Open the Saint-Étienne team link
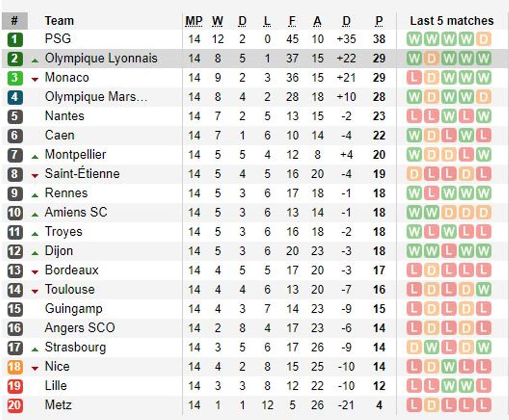 pyautogui.click(x=82, y=173)
